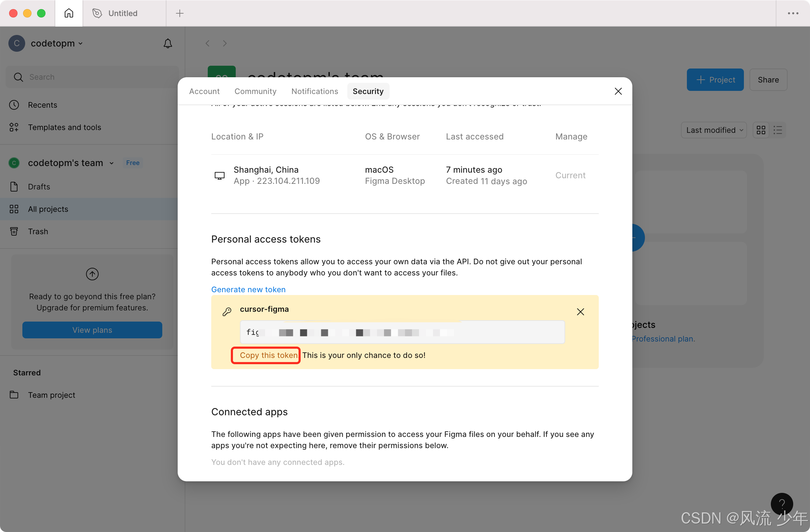This screenshot has width=810, height=532.
Task: Click the 7 minutes ago text
Action: click(x=474, y=170)
